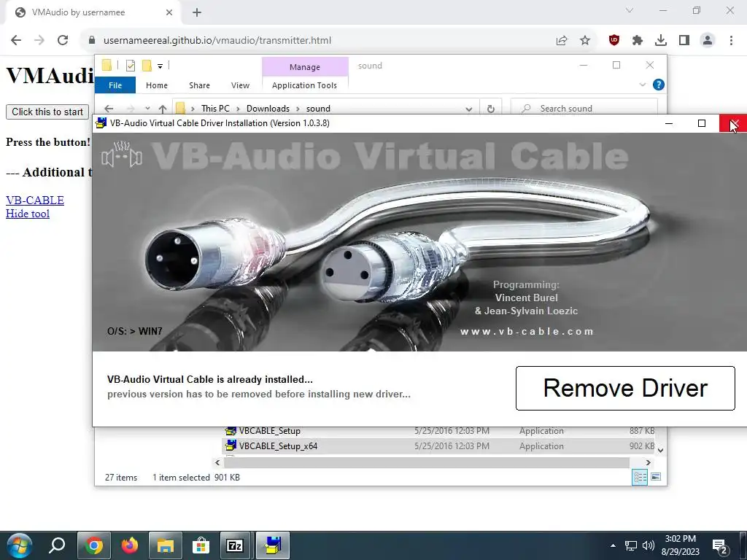This screenshot has width=747, height=560.
Task: Open the File menu in Explorer
Action: click(115, 85)
